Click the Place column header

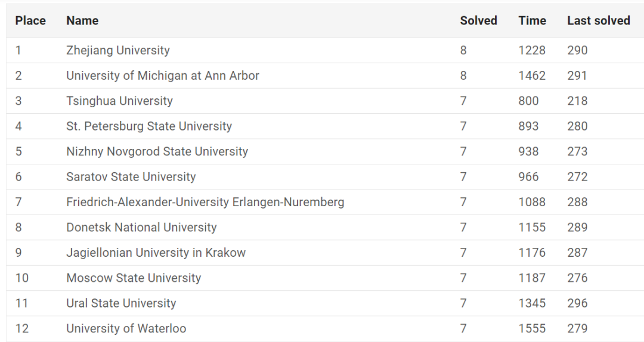point(30,20)
